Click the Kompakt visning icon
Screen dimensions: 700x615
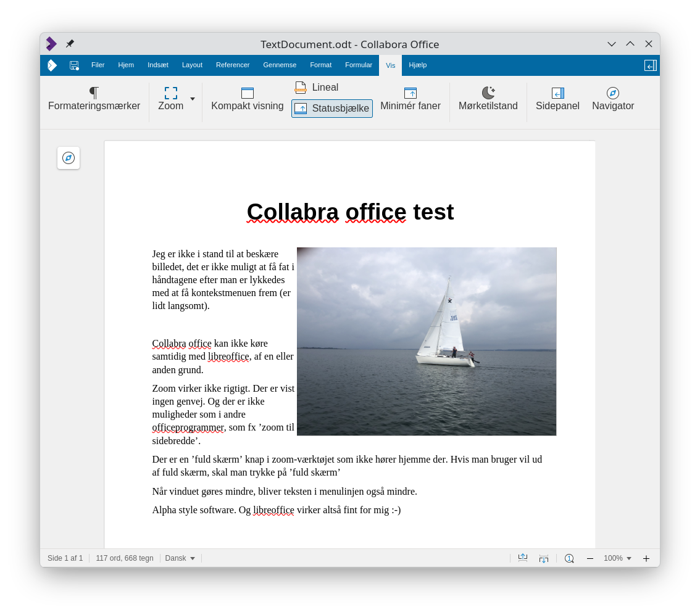tap(247, 93)
